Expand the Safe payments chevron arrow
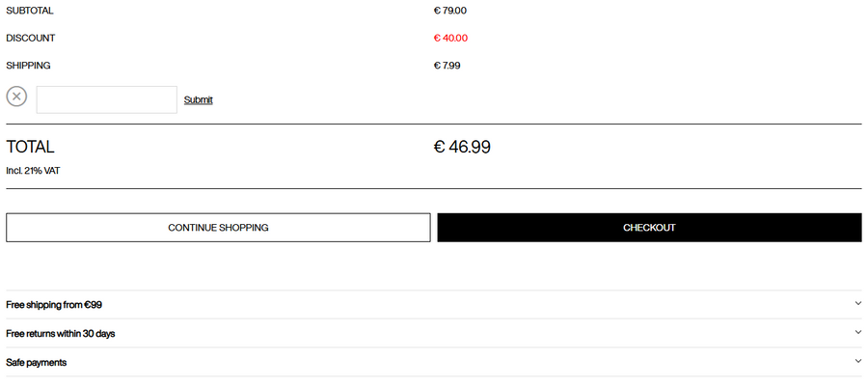The width and height of the screenshot is (868, 387). click(x=857, y=361)
